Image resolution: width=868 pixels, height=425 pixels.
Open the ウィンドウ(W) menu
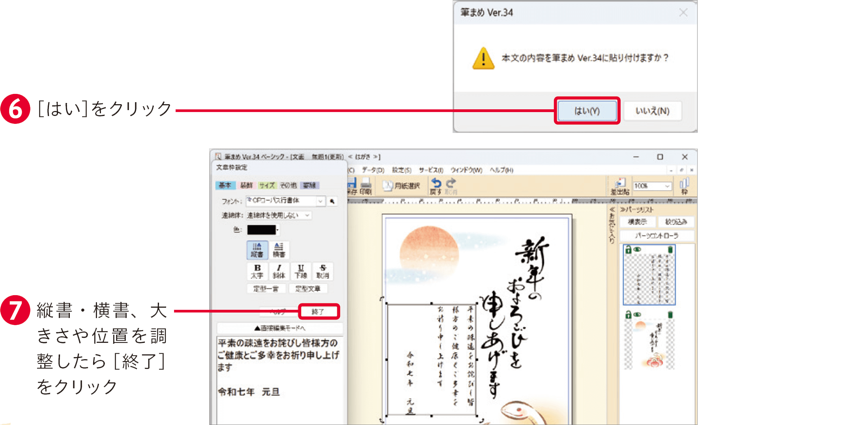point(466,170)
